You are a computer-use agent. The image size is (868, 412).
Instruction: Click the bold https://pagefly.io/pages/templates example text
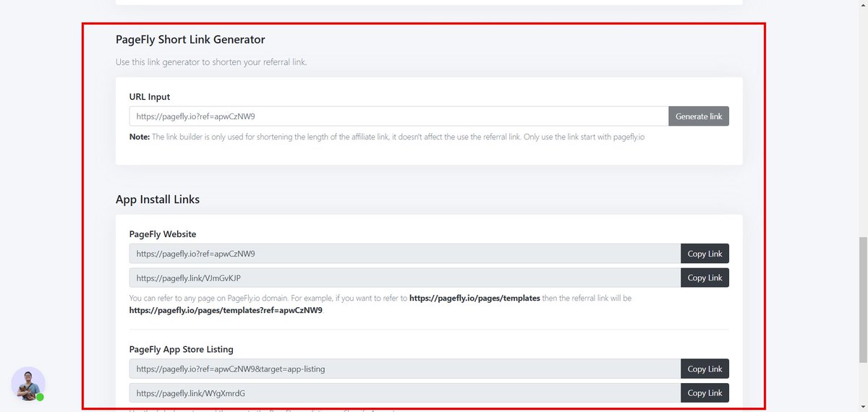[x=475, y=298]
